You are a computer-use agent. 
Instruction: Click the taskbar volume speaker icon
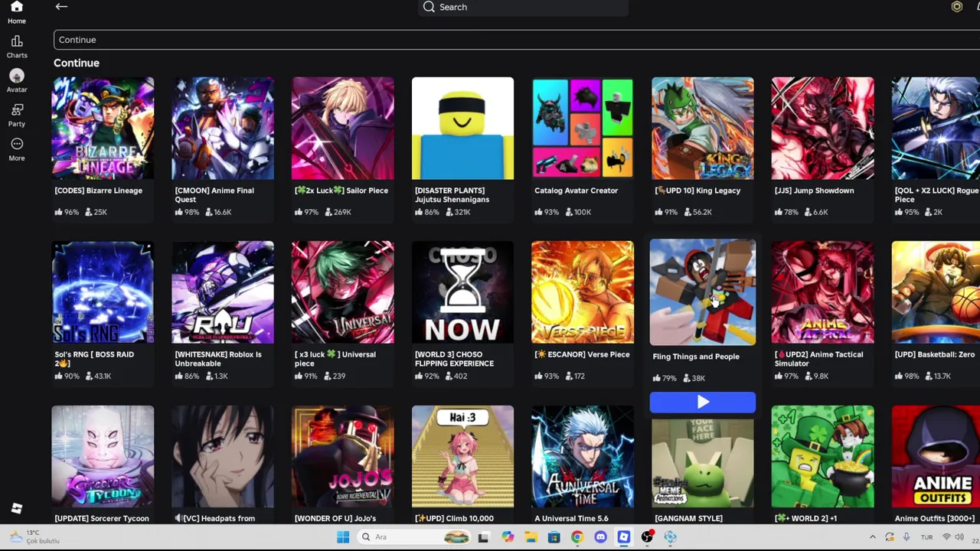point(960,537)
